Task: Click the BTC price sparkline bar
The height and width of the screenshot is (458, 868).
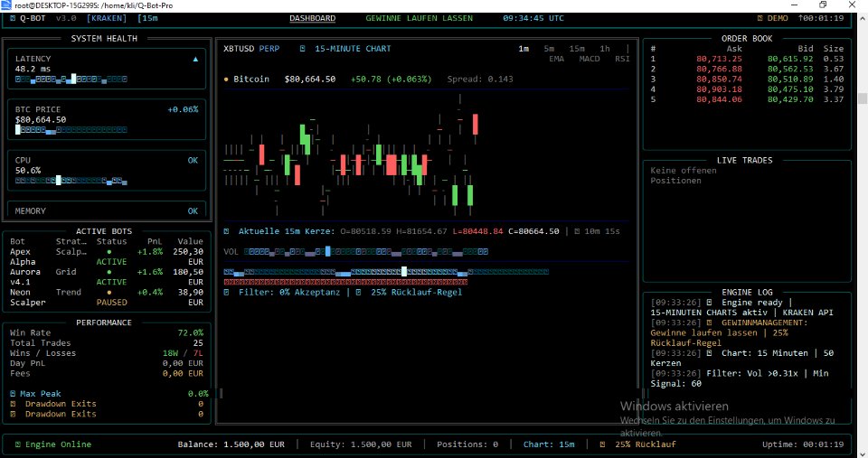Action: point(71,130)
